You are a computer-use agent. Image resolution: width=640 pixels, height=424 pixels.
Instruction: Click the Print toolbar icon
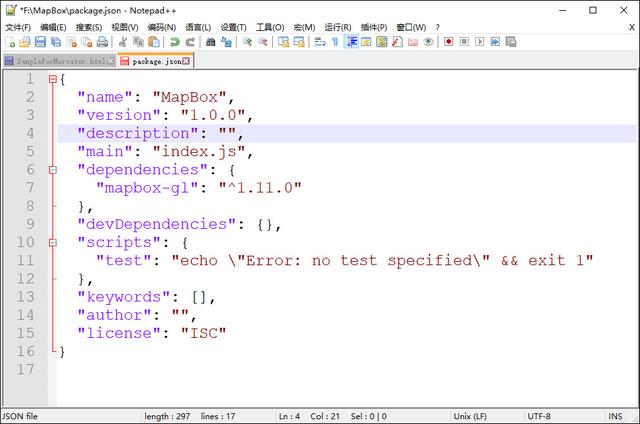(x=102, y=42)
